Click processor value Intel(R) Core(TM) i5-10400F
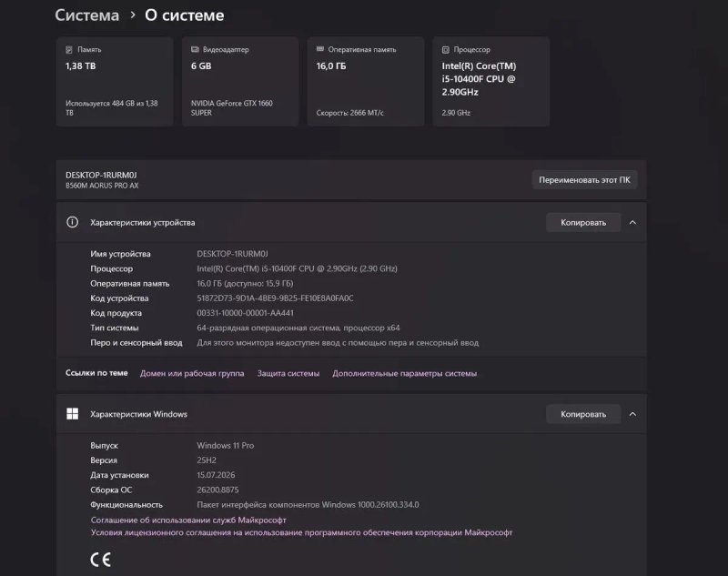The height and width of the screenshot is (576, 728). [298, 268]
